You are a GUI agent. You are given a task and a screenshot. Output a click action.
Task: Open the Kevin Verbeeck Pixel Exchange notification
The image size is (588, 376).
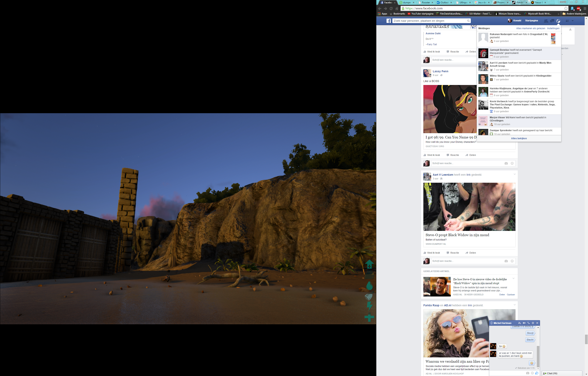pos(519,106)
